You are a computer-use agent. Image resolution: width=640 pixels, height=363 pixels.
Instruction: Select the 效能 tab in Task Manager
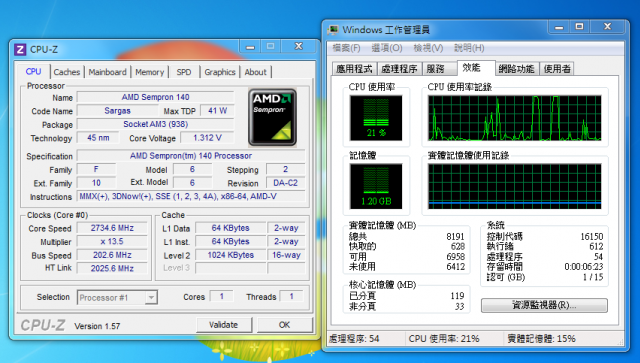point(476,68)
